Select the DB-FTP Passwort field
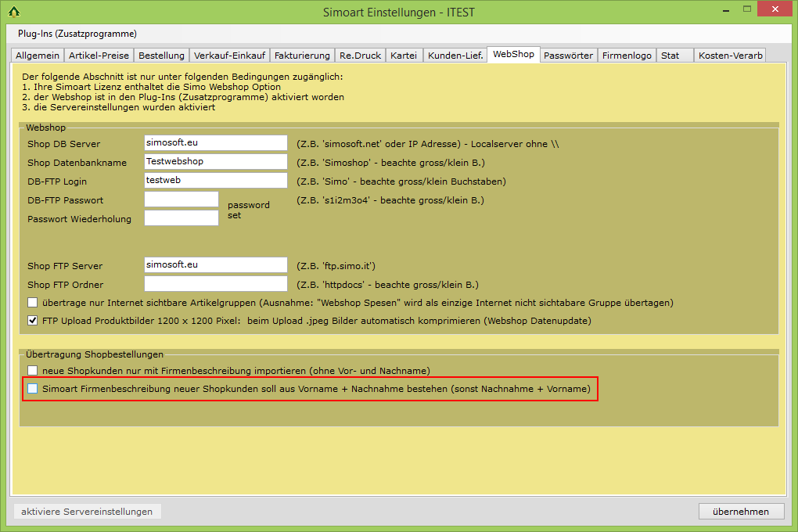The height and width of the screenshot is (532, 798). [182, 199]
